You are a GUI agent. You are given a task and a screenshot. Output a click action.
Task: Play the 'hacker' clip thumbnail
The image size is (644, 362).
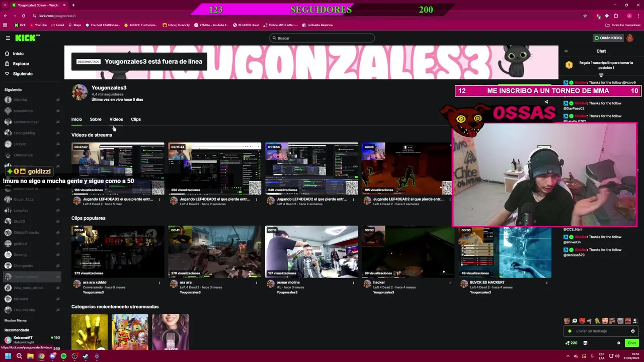(408, 252)
